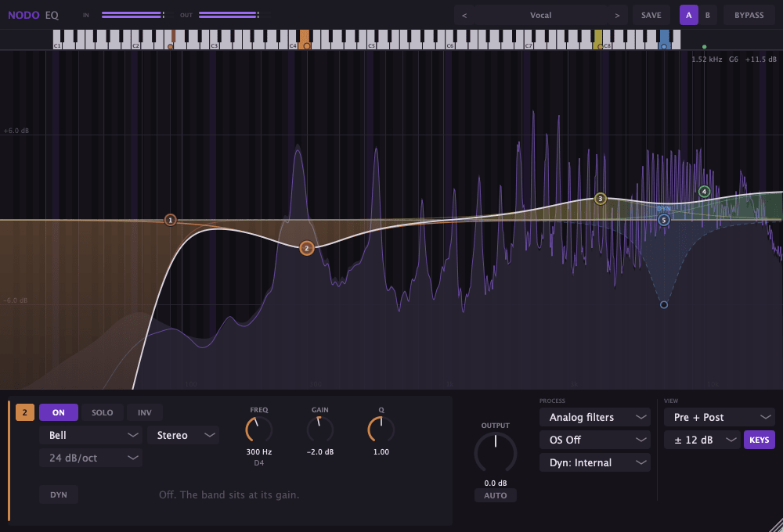
Task: Toggle AUTO output gain
Action: pos(496,495)
